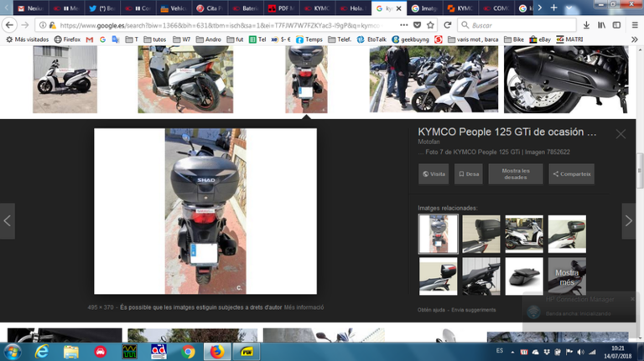Close the HP Connection Manager notification

click(x=632, y=299)
